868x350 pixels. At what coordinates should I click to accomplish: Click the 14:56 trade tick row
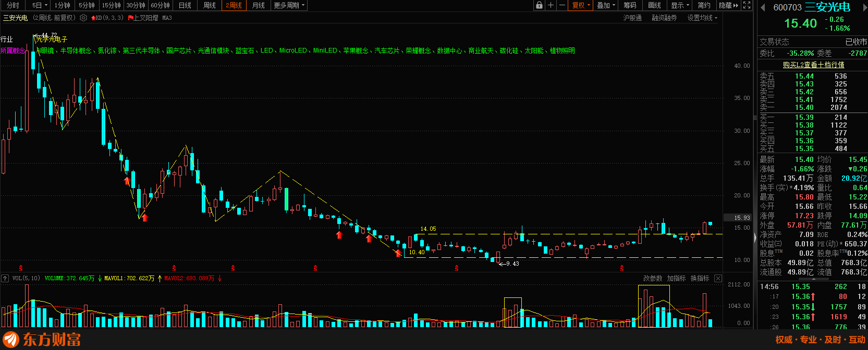pos(813,286)
